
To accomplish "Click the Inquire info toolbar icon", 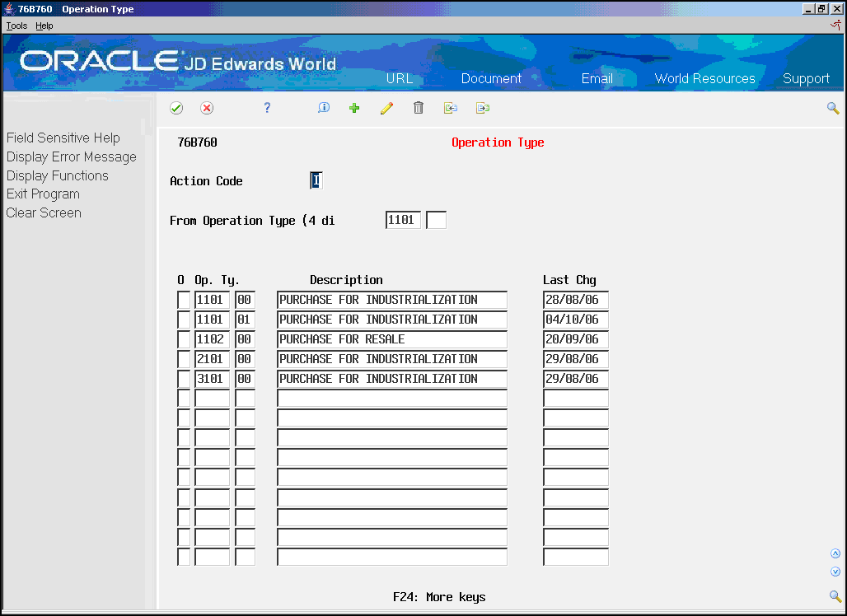I will [324, 108].
